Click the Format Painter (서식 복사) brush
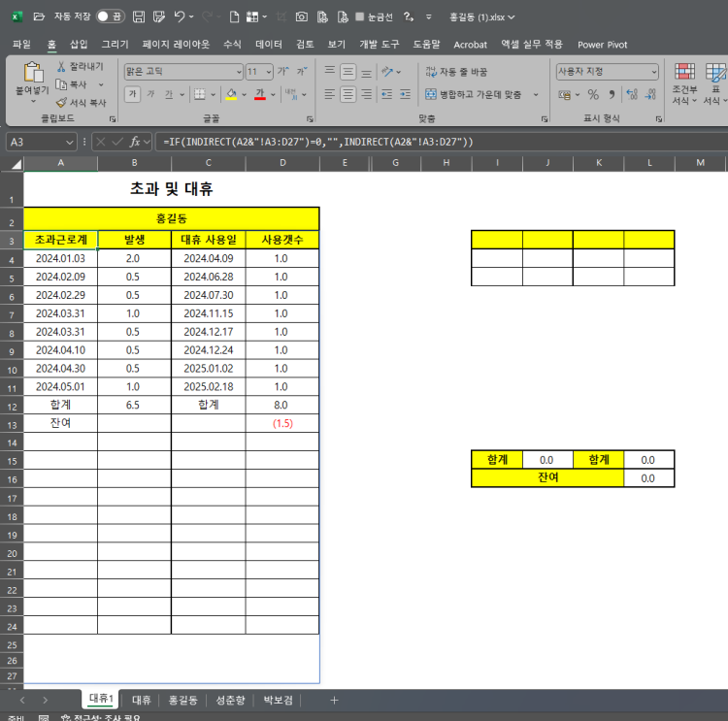Viewport: 728px width, 721px height. (61, 102)
